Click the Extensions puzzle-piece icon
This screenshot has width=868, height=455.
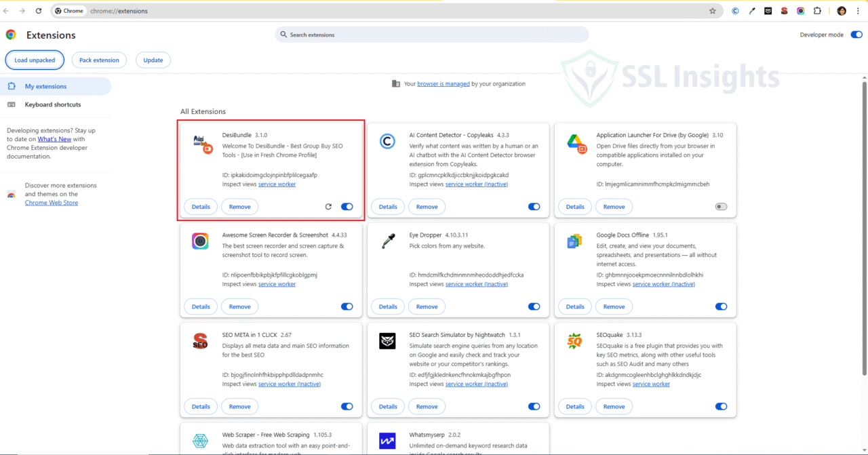click(816, 11)
